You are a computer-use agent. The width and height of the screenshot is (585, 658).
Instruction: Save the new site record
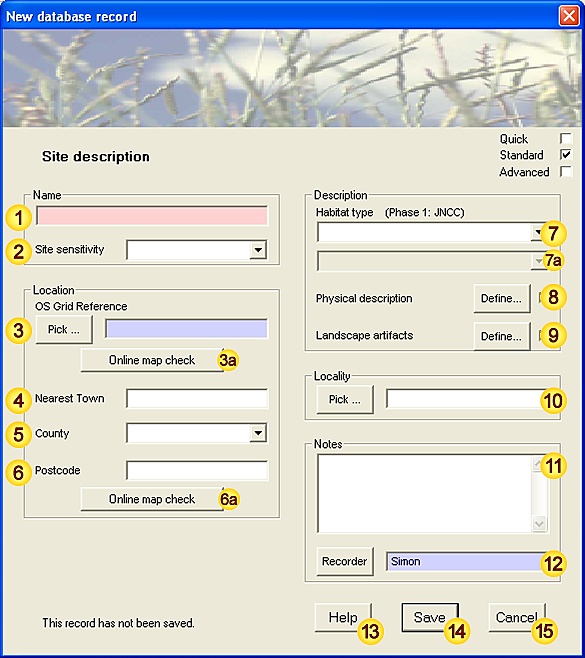[430, 618]
